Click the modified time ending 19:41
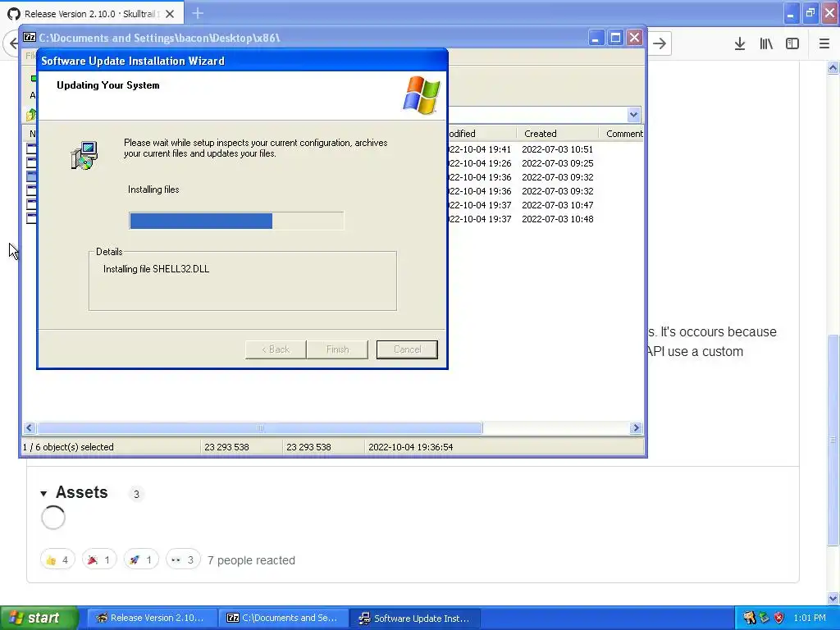 click(x=479, y=149)
